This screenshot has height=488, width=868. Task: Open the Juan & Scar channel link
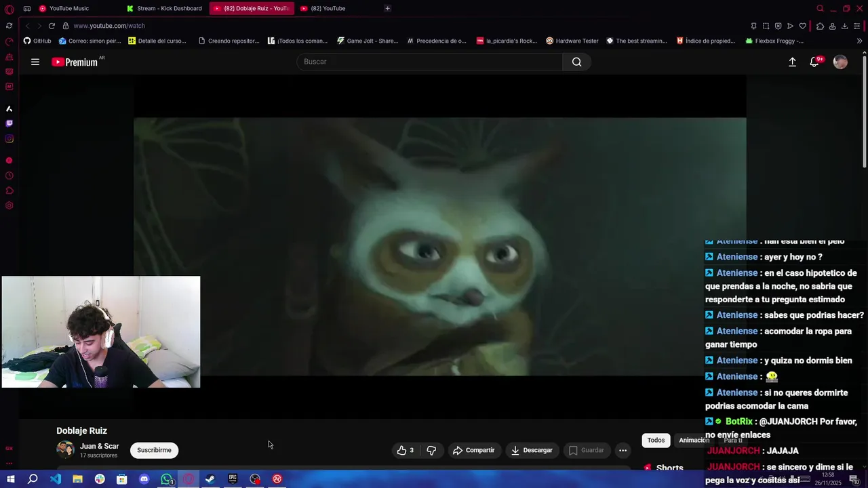point(99,446)
